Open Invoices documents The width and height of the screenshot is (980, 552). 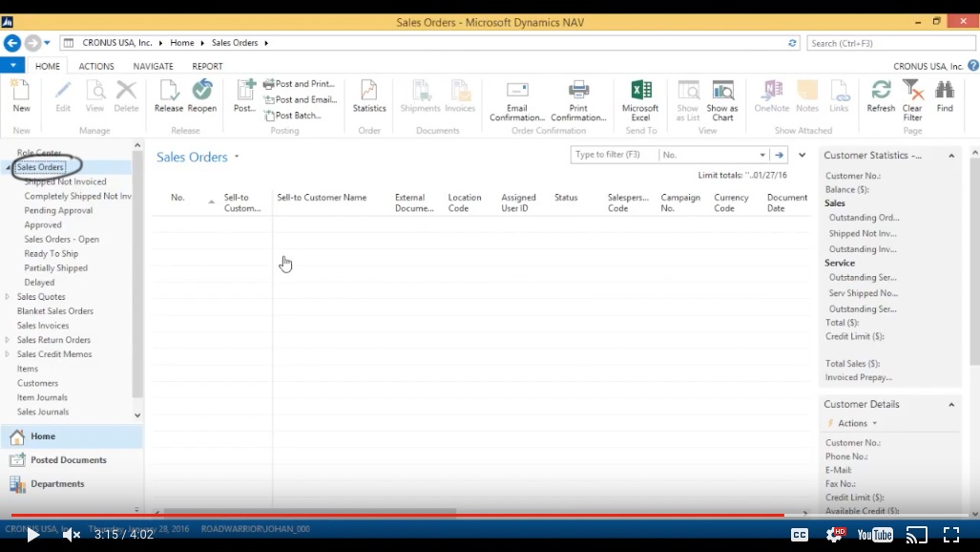point(460,96)
